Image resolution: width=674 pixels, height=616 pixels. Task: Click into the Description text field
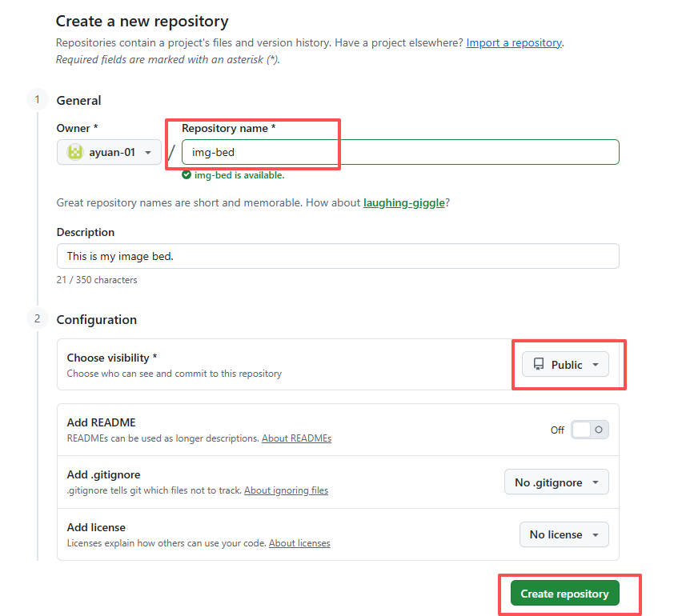pyautogui.click(x=338, y=256)
